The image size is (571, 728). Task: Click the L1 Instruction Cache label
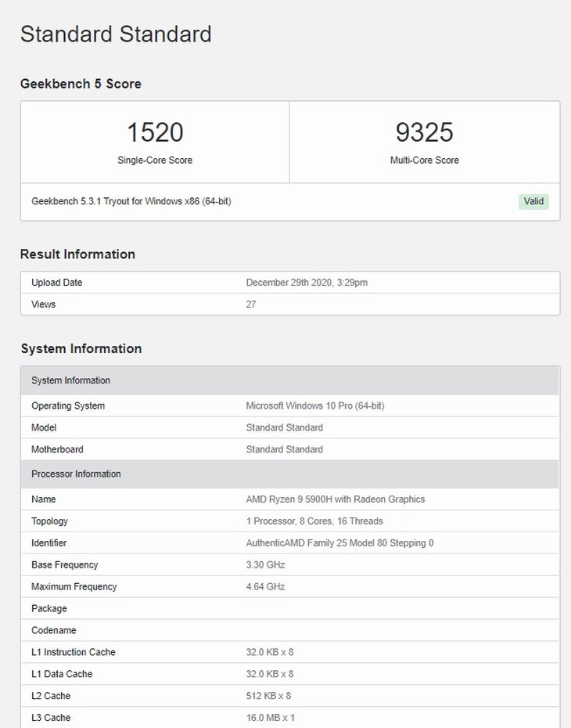tap(74, 652)
